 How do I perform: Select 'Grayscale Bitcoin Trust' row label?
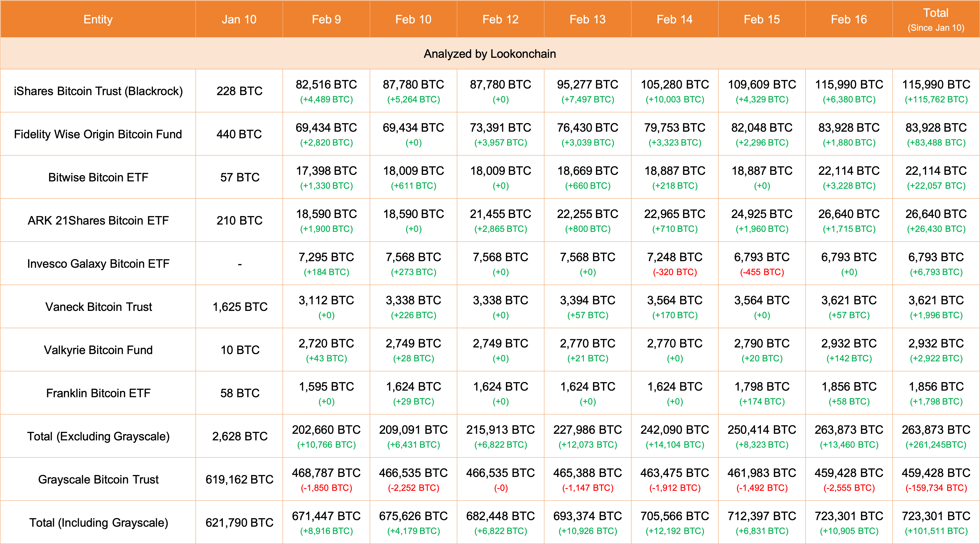point(98,479)
